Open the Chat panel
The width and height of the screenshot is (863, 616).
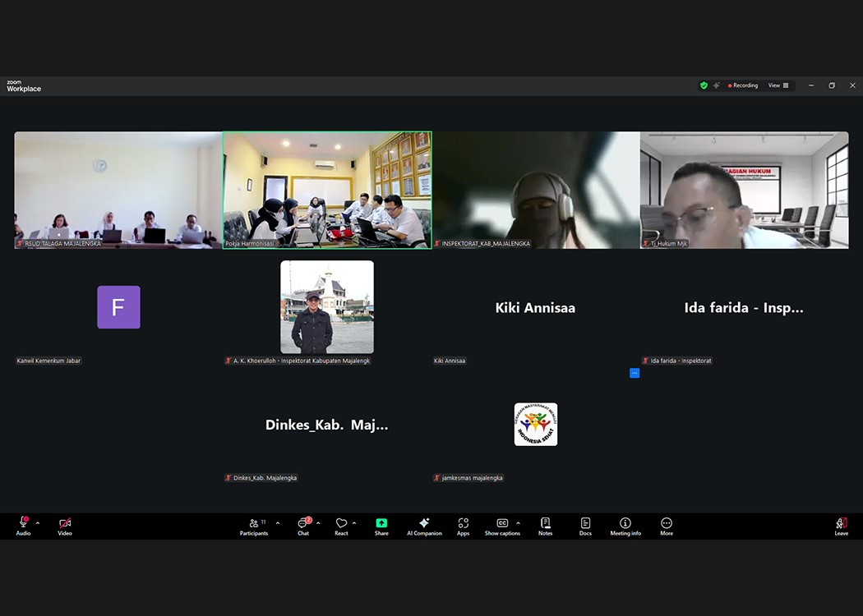[303, 526]
